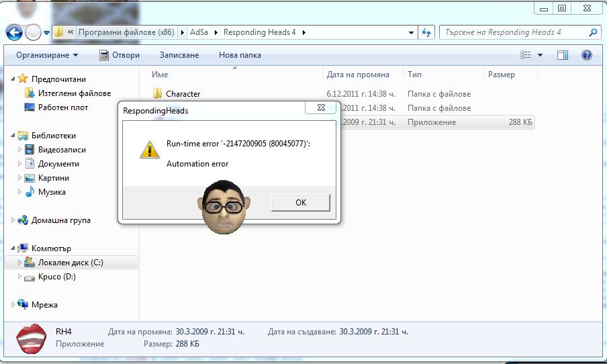Open Изтеглени файлове in favorites

[x=74, y=93]
